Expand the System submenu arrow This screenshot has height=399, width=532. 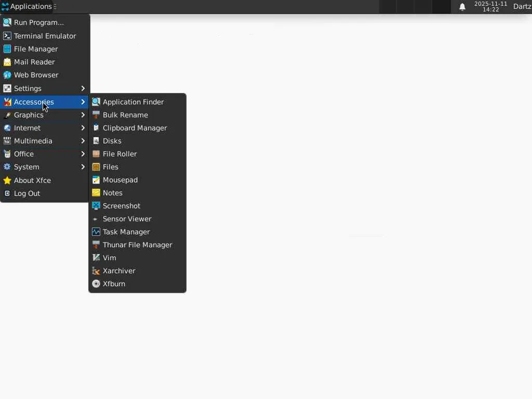tap(83, 167)
